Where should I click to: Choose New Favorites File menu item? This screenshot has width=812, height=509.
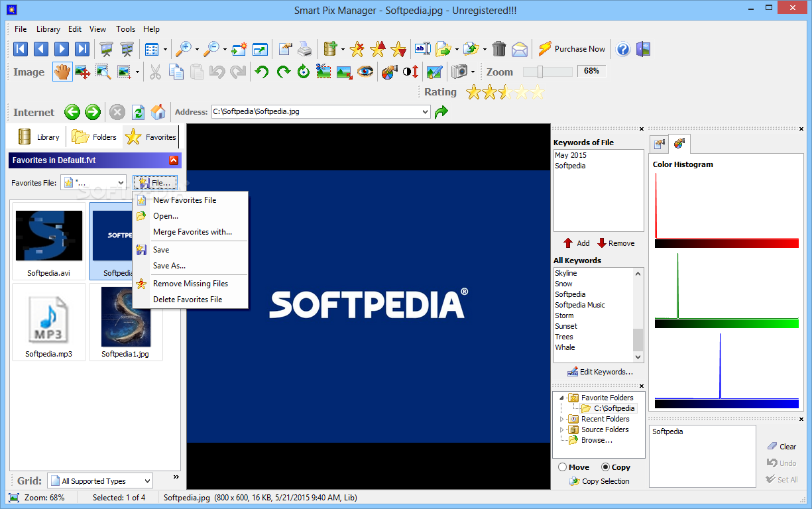190,200
